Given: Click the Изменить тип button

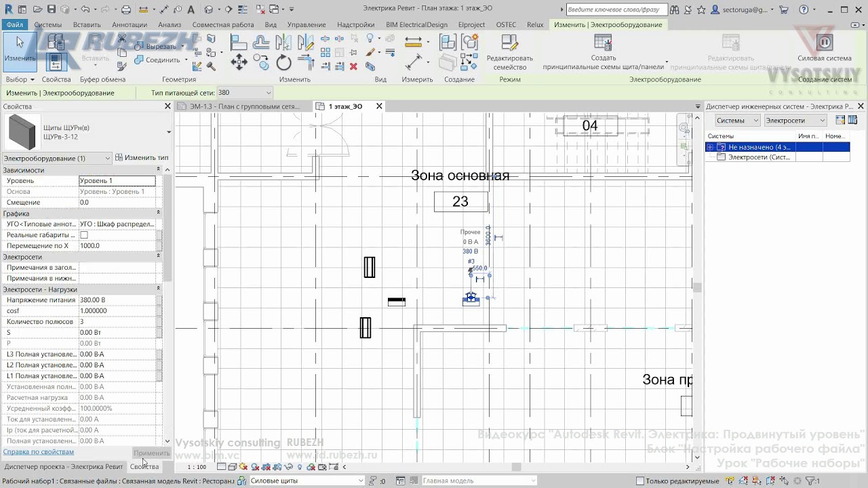Looking at the screenshot, I should tap(142, 158).
